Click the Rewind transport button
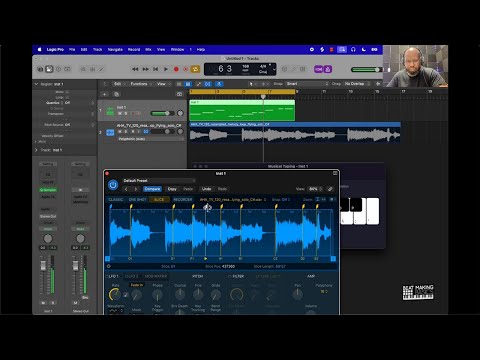 coord(135,69)
